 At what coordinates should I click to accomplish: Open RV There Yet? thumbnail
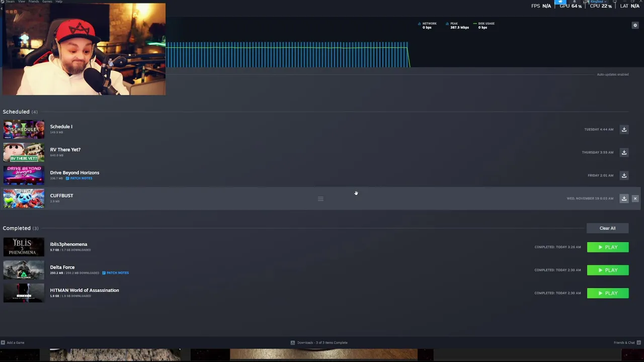click(24, 152)
